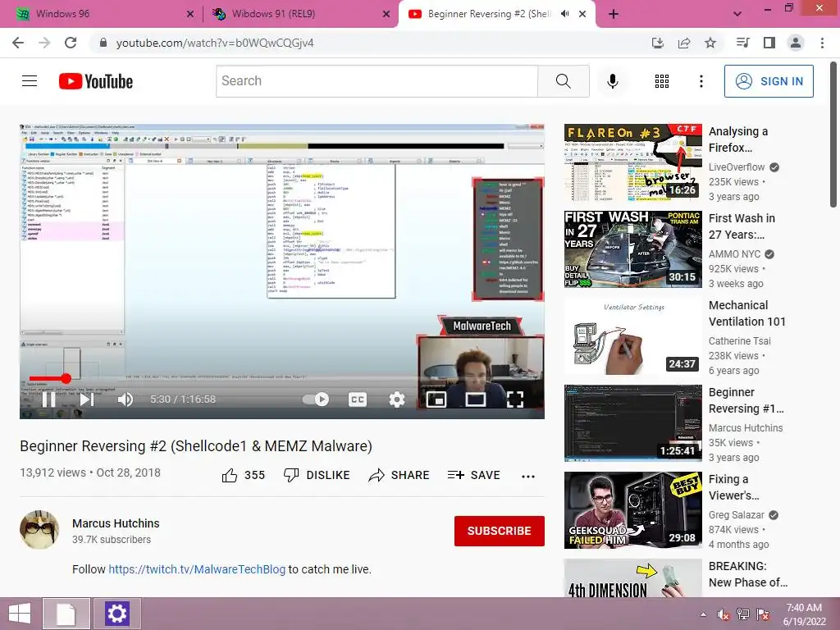The height and width of the screenshot is (630, 840).
Task: Click the search magnifier button
Action: click(563, 81)
